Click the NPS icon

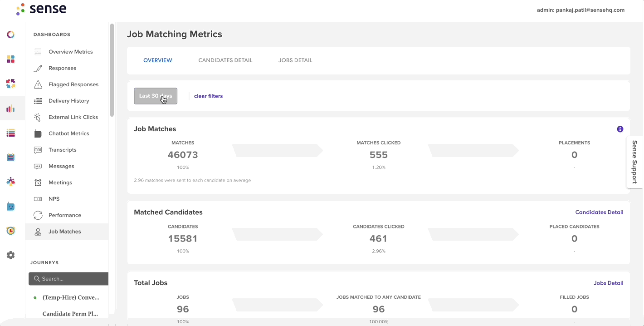(x=38, y=199)
